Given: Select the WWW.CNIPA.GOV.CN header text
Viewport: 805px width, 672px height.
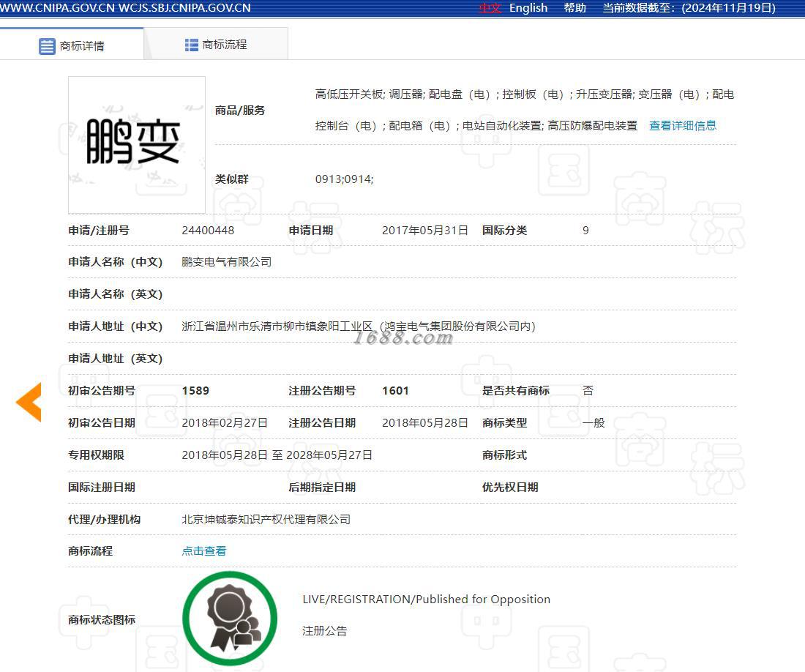Looking at the screenshot, I should (x=57, y=8).
